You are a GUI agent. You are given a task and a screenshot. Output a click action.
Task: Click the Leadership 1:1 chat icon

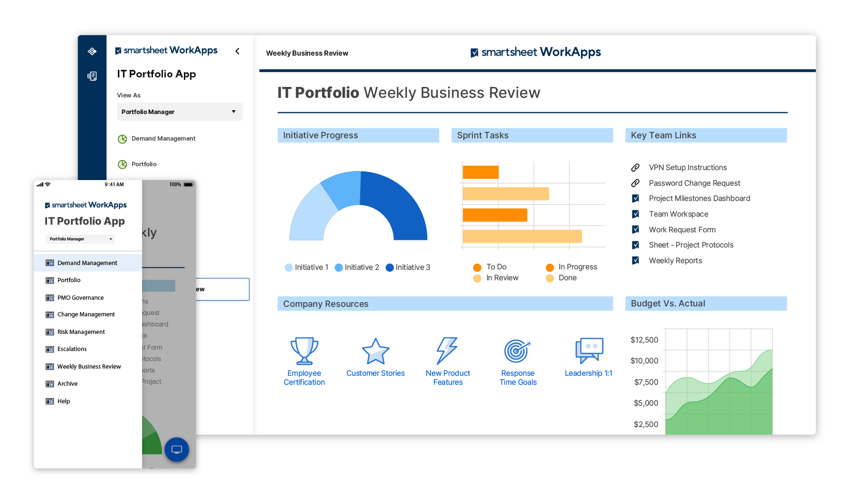click(589, 351)
